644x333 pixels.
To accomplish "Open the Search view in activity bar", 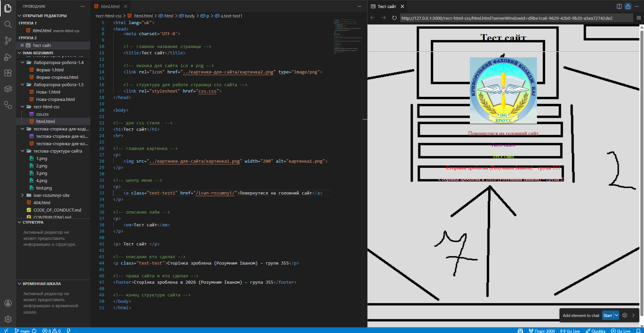I will click(x=8, y=24).
